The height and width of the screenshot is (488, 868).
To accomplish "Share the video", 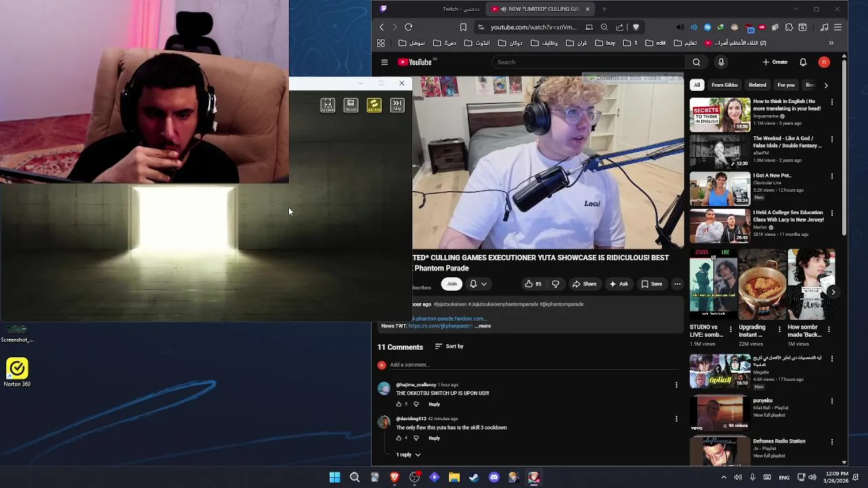I will [x=585, y=284].
